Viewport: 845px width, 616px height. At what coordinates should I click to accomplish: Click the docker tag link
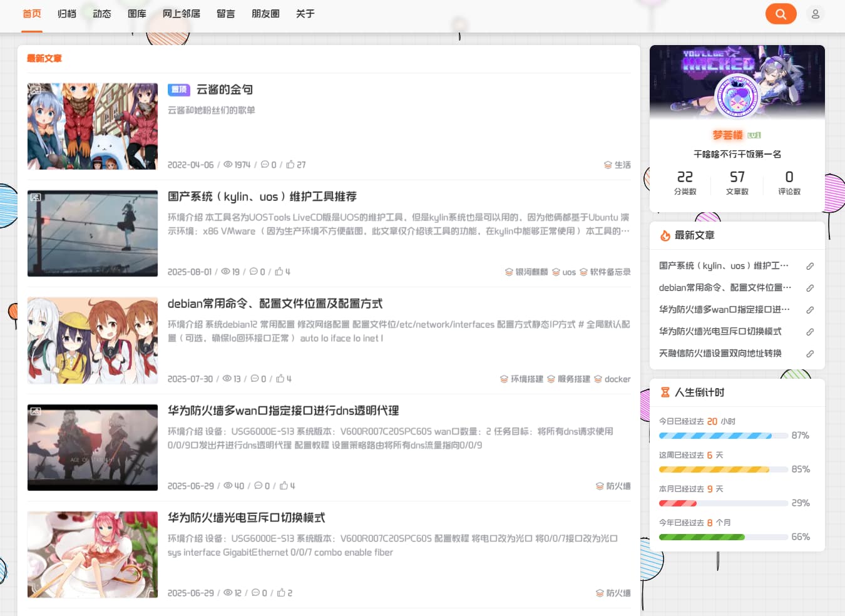617,379
